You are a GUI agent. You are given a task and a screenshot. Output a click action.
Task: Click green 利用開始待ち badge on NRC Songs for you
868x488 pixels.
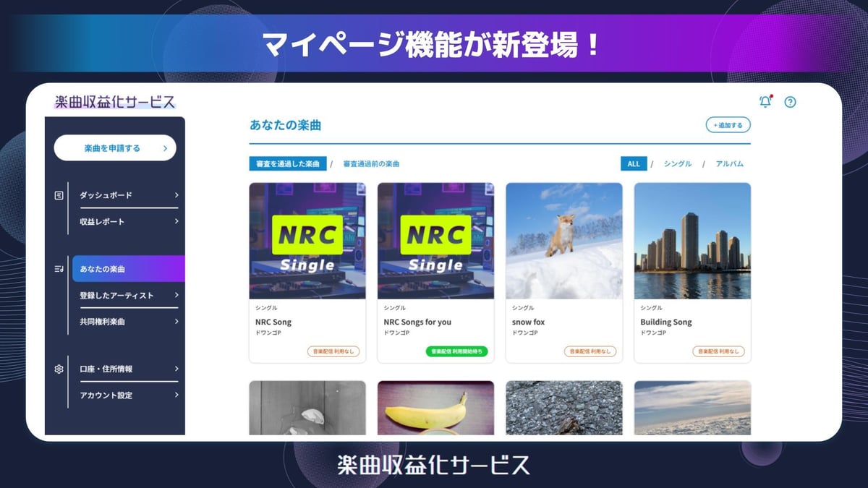456,351
